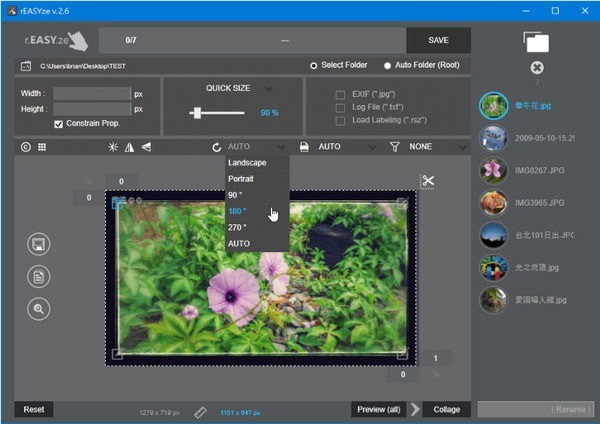Click the round save disk icon
Screen dimensions: 600x424
coord(40,245)
